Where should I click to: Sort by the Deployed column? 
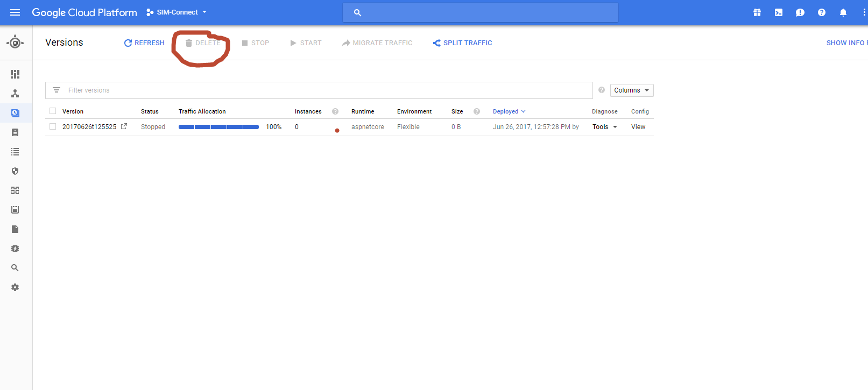(509, 111)
